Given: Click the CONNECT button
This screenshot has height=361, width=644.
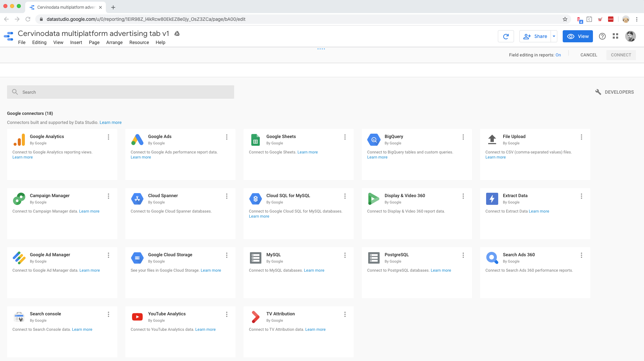Looking at the screenshot, I should 621,55.
